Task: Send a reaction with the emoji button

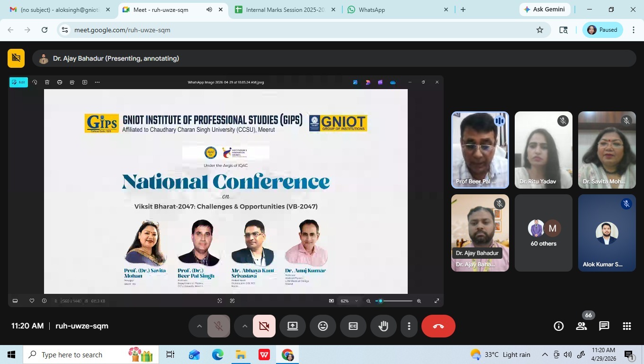Action: pyautogui.click(x=323, y=326)
